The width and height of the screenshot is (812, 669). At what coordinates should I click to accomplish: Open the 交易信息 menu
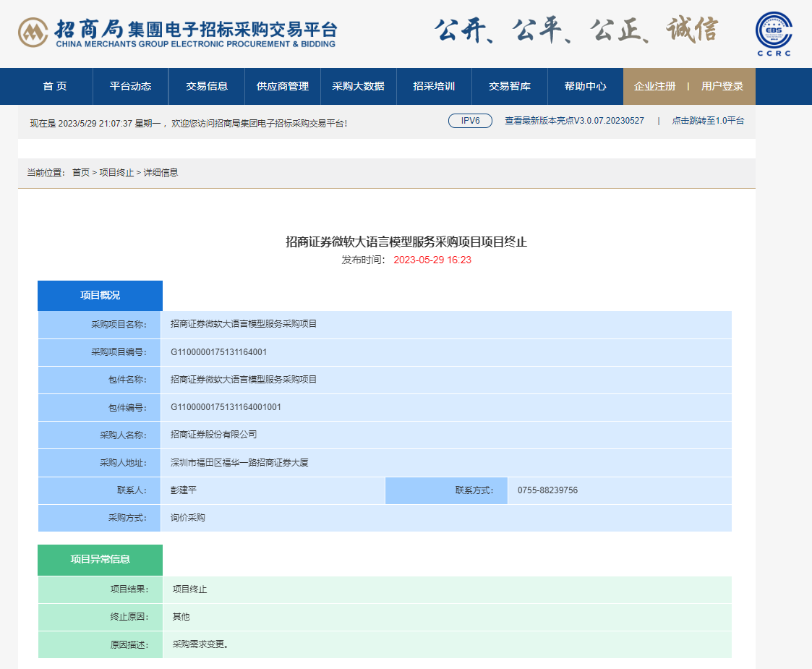(x=208, y=86)
